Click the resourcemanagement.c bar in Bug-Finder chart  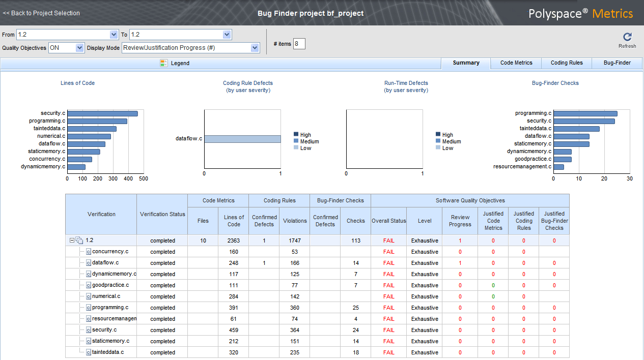(558, 167)
